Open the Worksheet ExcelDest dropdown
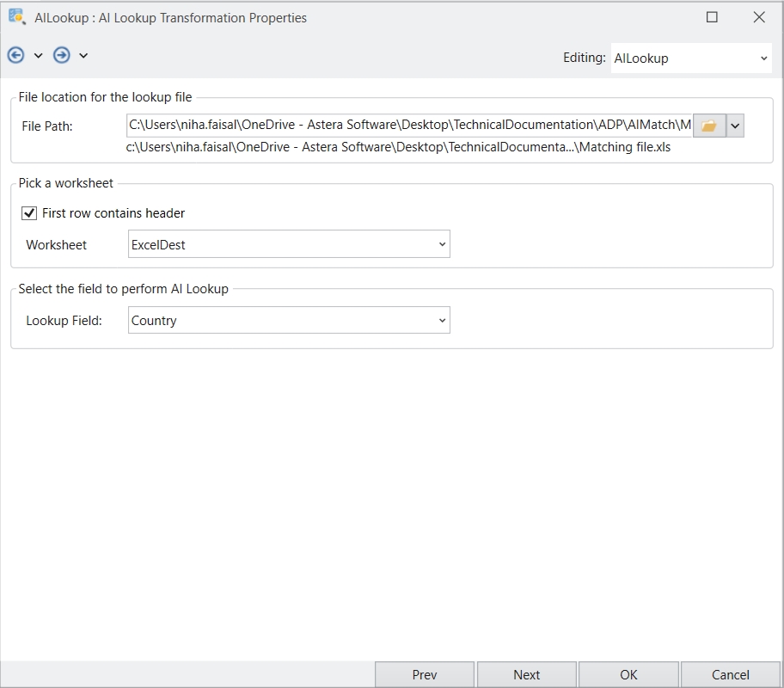This screenshot has width=784, height=688. [289, 244]
